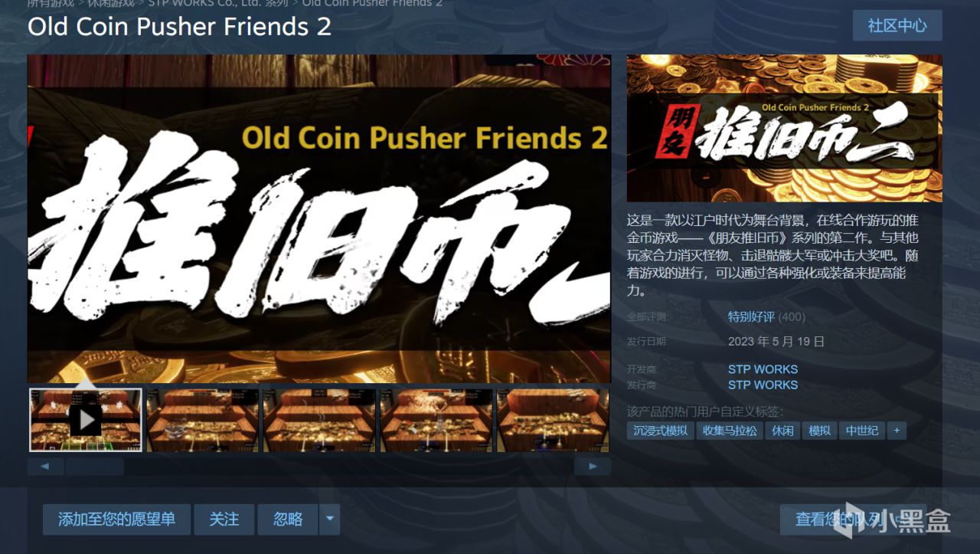Play the trailer video thumbnail
The height and width of the screenshot is (554, 980).
click(86, 420)
